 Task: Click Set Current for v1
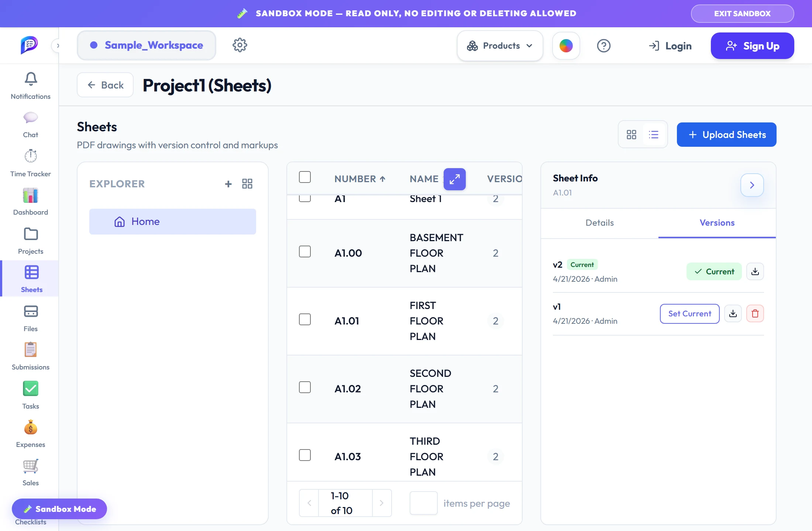[x=690, y=314]
